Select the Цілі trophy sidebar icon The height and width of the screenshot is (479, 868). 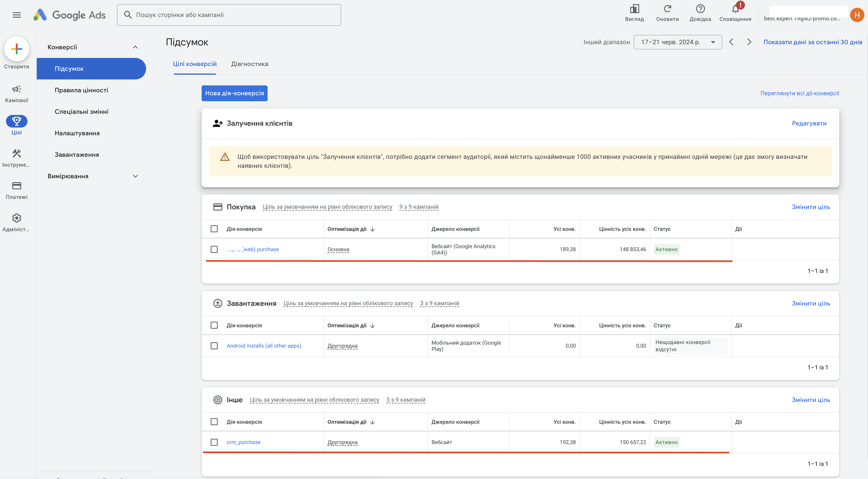coord(16,121)
